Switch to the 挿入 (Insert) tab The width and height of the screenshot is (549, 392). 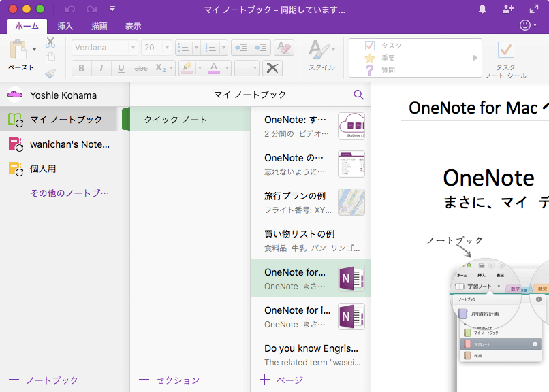[x=65, y=27]
